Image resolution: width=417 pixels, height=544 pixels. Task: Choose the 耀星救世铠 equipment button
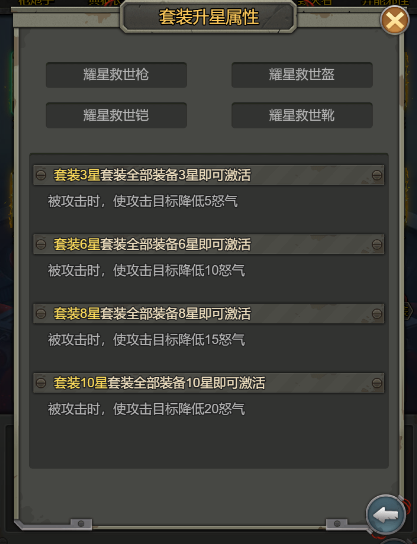116,115
